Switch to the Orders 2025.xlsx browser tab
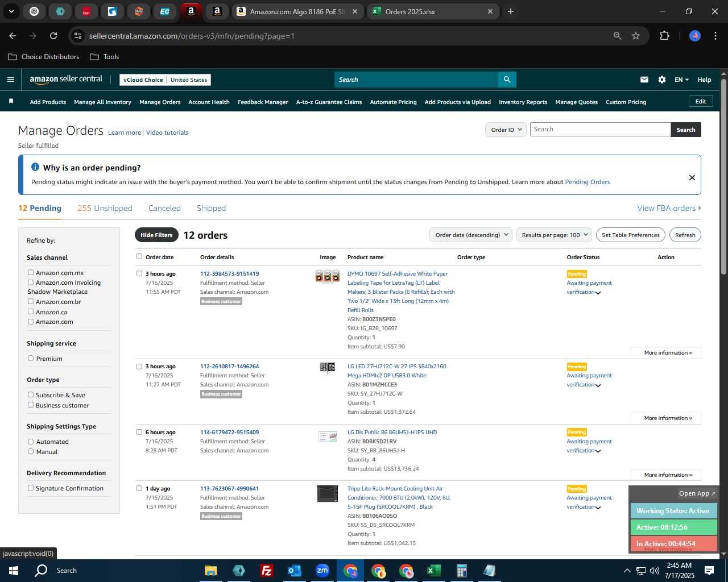728x582 pixels. pyautogui.click(x=433, y=11)
